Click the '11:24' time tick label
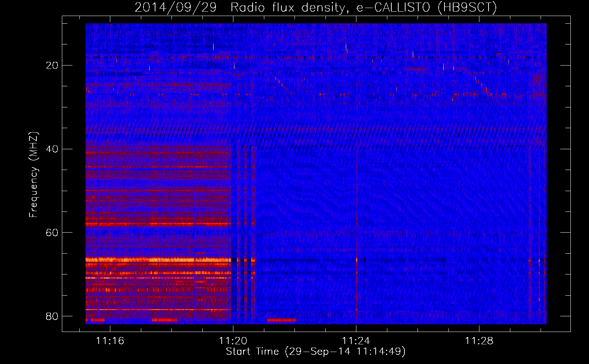Screen dimensions: 589x364 click(x=356, y=341)
